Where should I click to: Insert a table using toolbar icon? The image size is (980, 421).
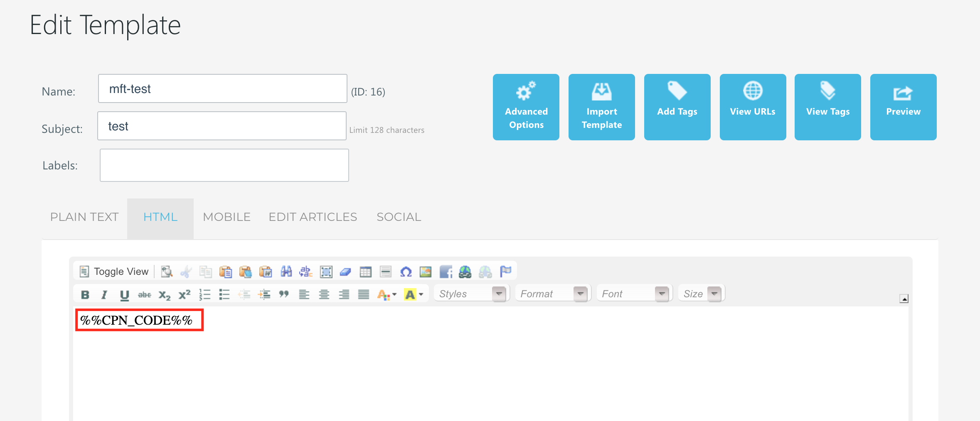[x=365, y=272]
